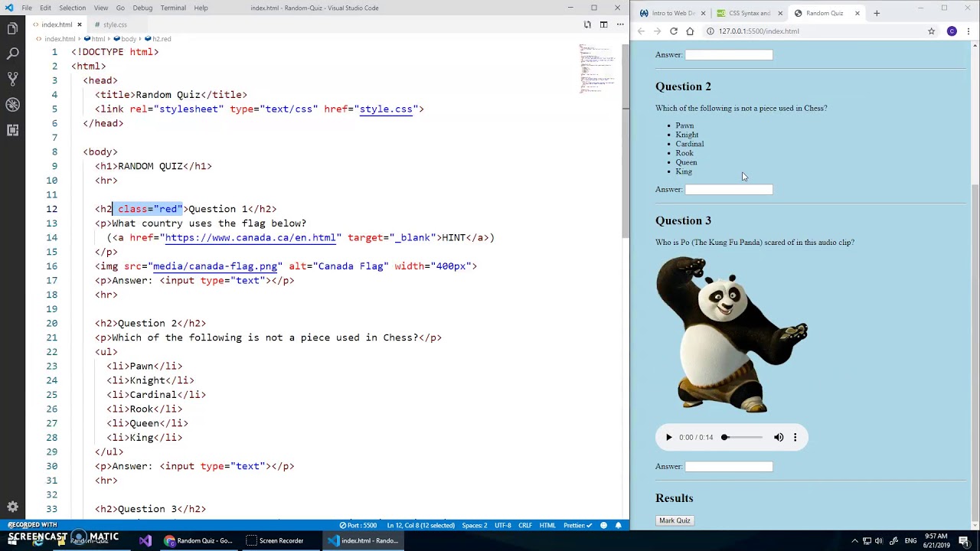
Task: Play the Kung Fu Panda audio clip
Action: [x=668, y=438]
